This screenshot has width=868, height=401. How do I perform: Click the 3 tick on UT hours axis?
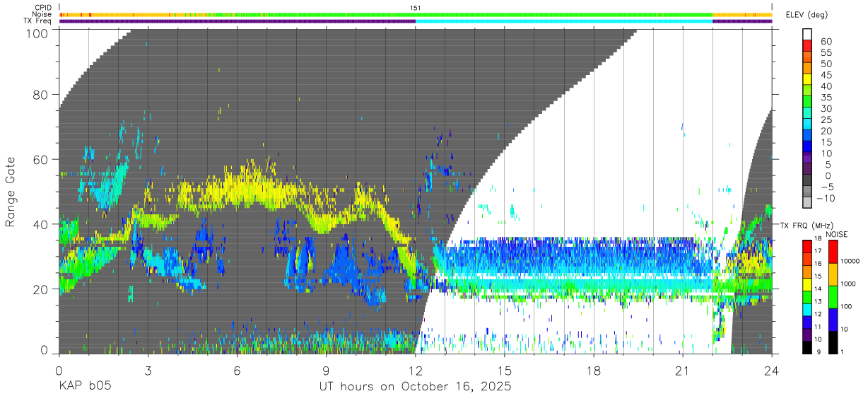click(x=148, y=371)
